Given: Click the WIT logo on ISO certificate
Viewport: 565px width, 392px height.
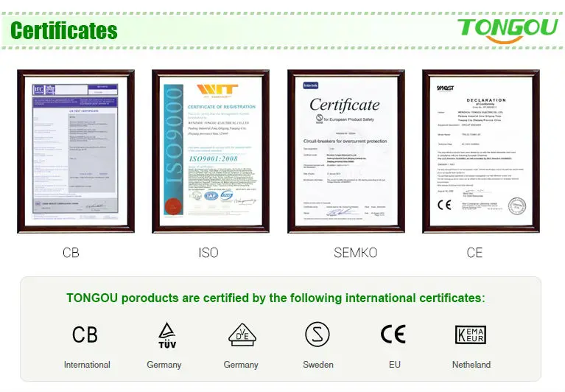Looking at the screenshot, I should pos(217,90).
